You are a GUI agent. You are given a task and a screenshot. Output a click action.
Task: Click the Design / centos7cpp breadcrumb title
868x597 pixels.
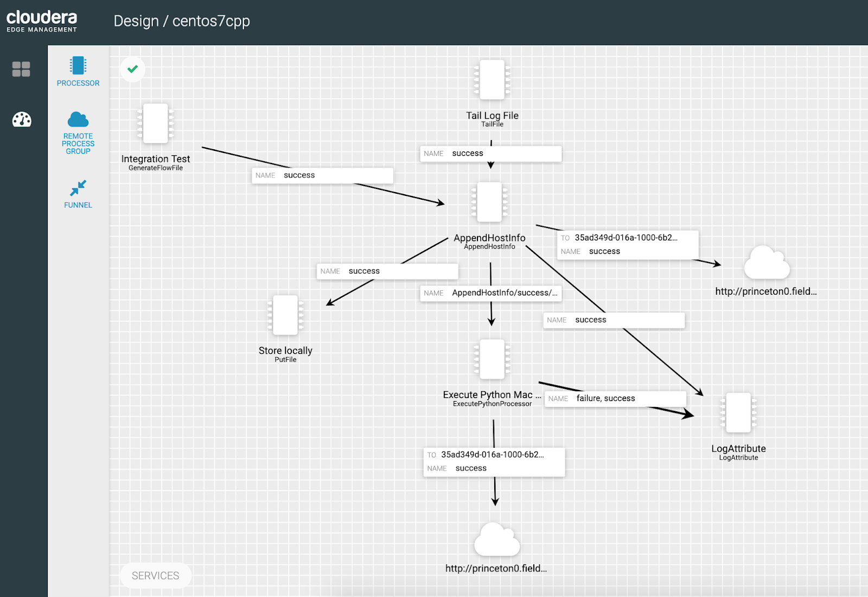pyautogui.click(x=181, y=21)
